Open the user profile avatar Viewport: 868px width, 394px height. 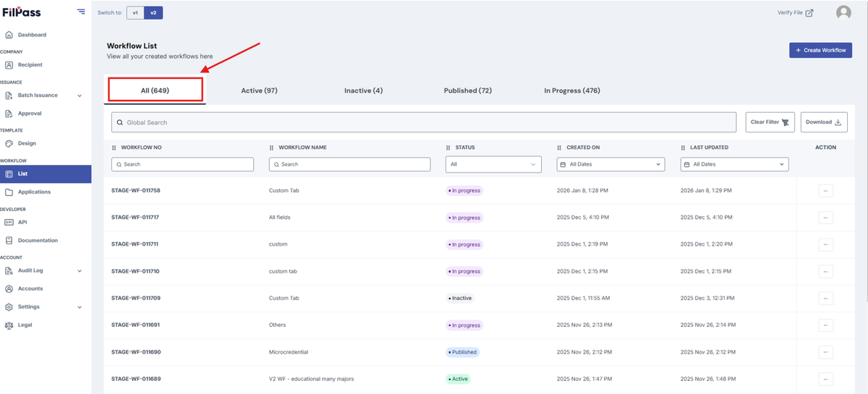843,12
